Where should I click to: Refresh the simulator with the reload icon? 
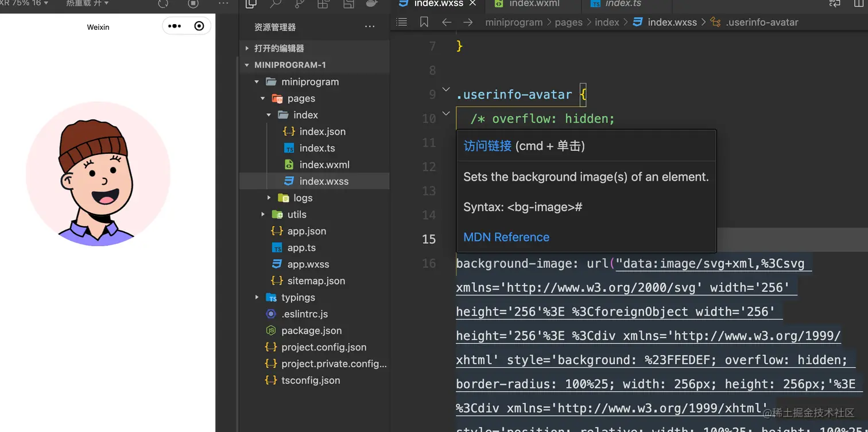163,3
